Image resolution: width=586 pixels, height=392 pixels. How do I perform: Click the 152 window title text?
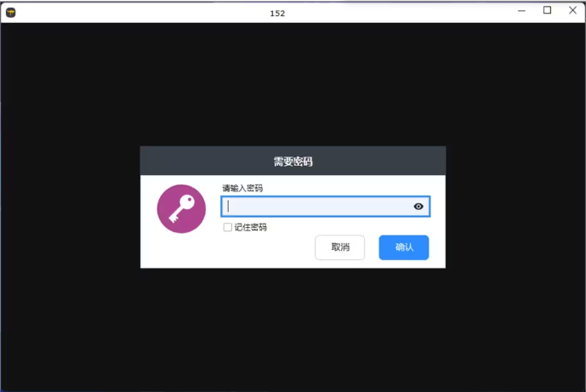pos(277,14)
